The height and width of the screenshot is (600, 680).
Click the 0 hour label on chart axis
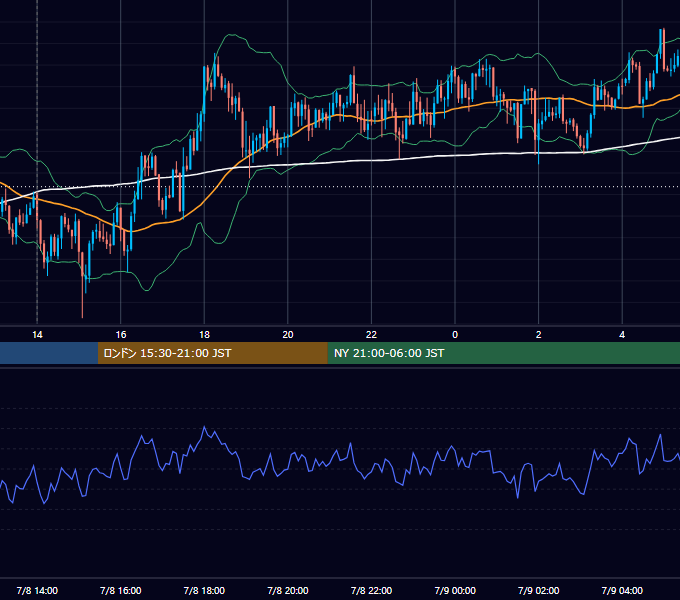coord(455,335)
